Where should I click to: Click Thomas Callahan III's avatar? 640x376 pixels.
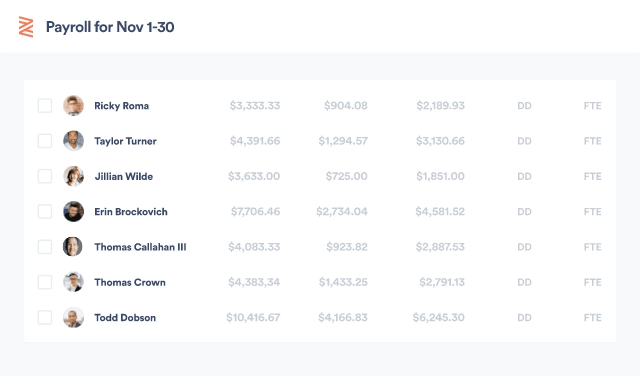tap(73, 247)
